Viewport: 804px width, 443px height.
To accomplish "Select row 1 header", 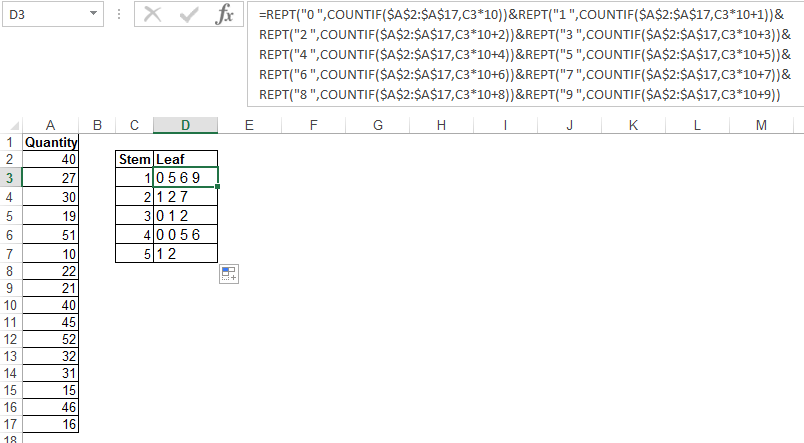I will coord(10,142).
